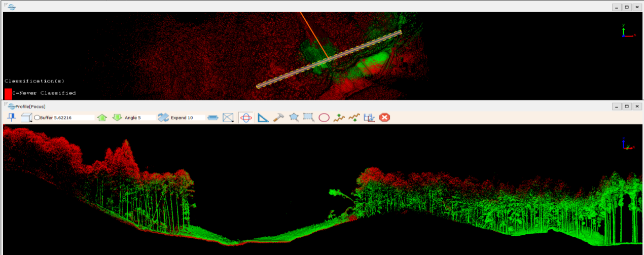Open the profile chart icon
This screenshot has width=644, height=255.
(x=369, y=118)
